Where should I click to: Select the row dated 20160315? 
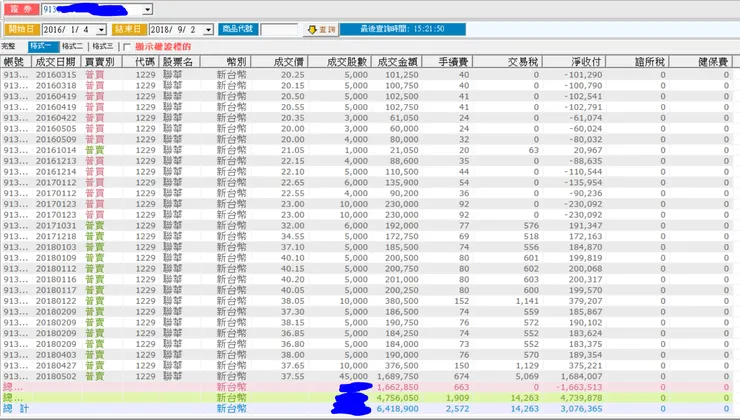coord(367,75)
